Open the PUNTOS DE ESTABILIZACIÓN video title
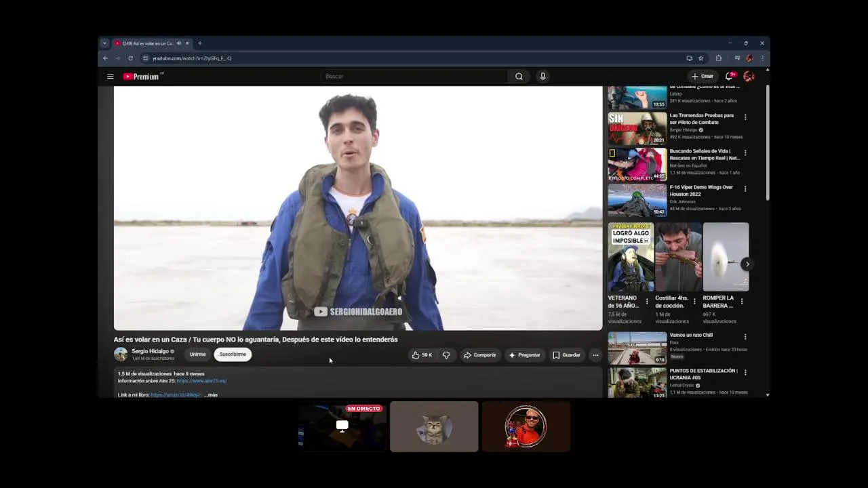 pos(703,374)
